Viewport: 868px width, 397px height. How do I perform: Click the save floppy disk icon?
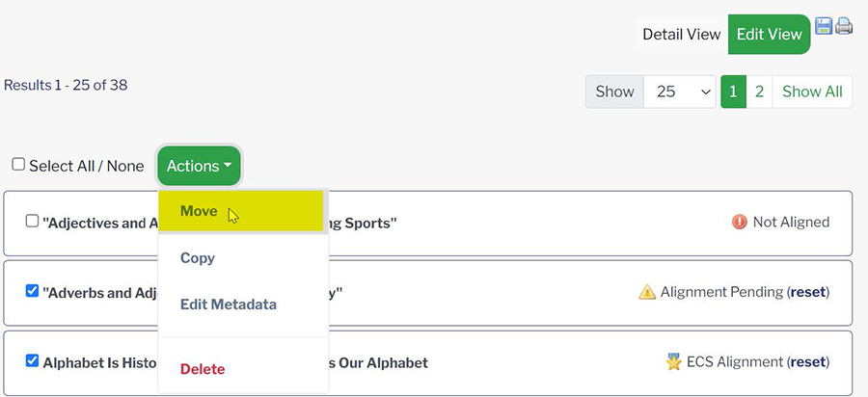[824, 26]
